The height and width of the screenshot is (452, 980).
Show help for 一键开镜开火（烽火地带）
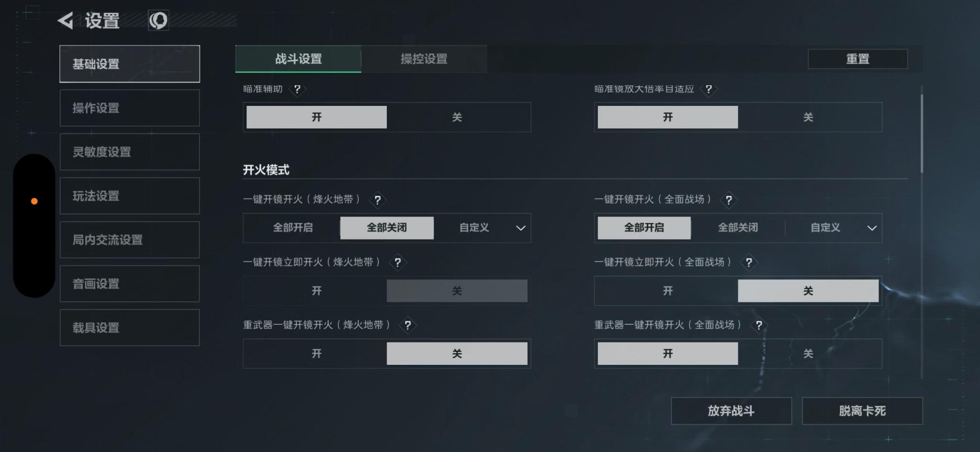(378, 200)
